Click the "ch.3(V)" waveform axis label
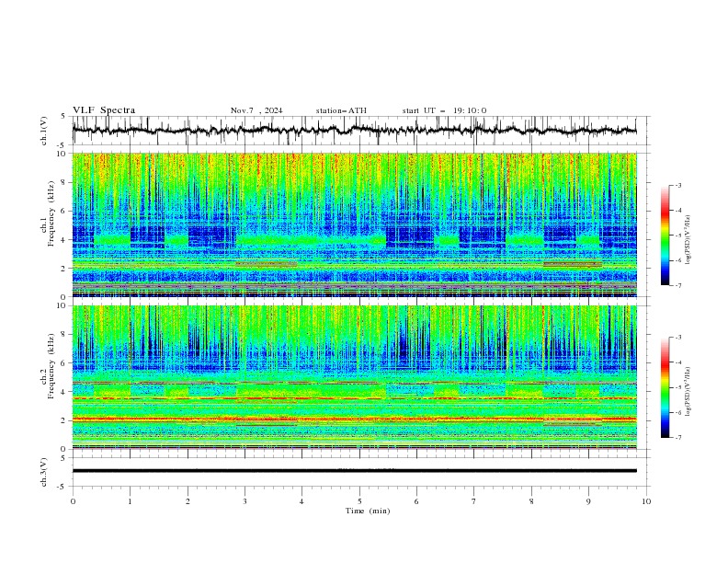 [44, 472]
